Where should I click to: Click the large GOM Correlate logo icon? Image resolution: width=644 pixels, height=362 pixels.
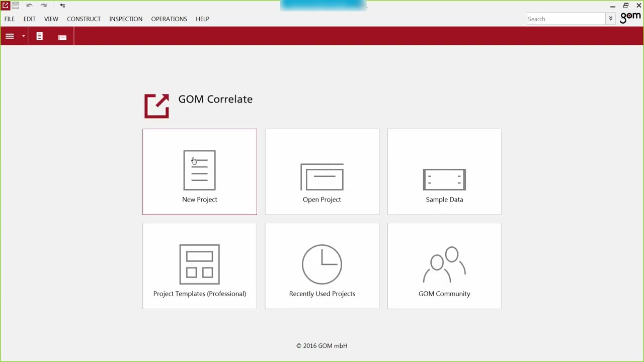click(156, 106)
